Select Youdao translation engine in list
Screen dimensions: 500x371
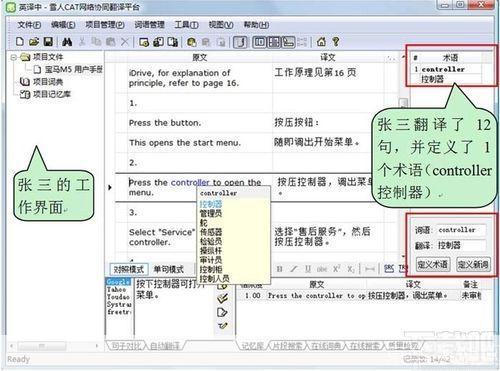click(x=119, y=297)
